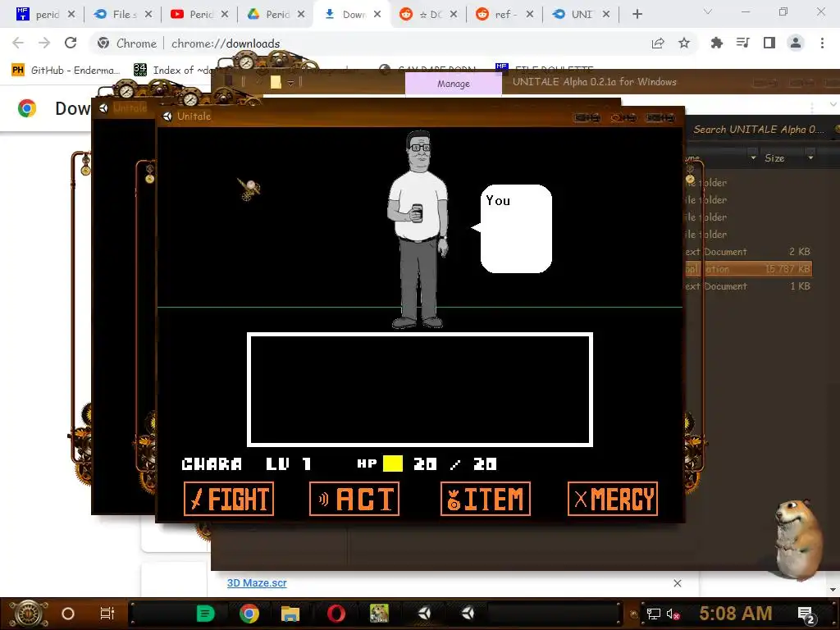Switch to the YouTube 'Perid' tab

point(199,15)
